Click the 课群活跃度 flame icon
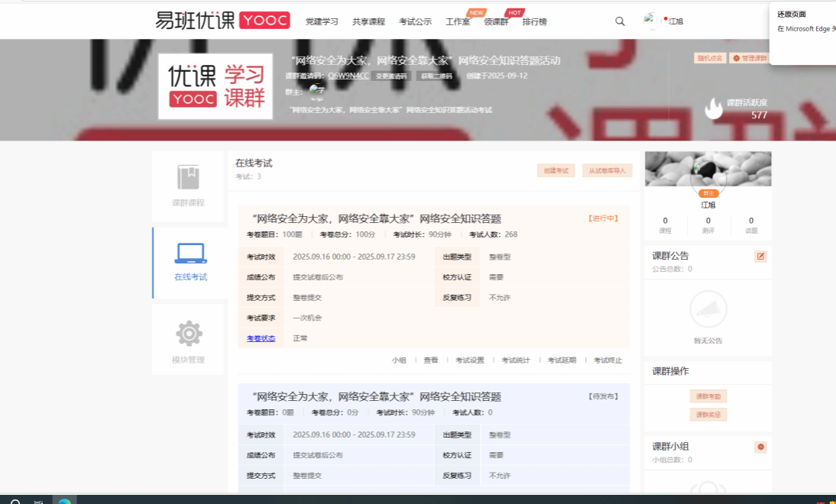The height and width of the screenshot is (504, 836). coord(714,109)
